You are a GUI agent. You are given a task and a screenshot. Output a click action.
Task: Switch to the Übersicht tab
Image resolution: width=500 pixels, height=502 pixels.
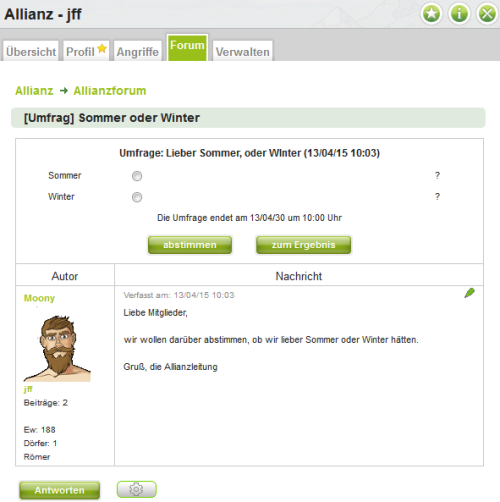click(x=31, y=51)
